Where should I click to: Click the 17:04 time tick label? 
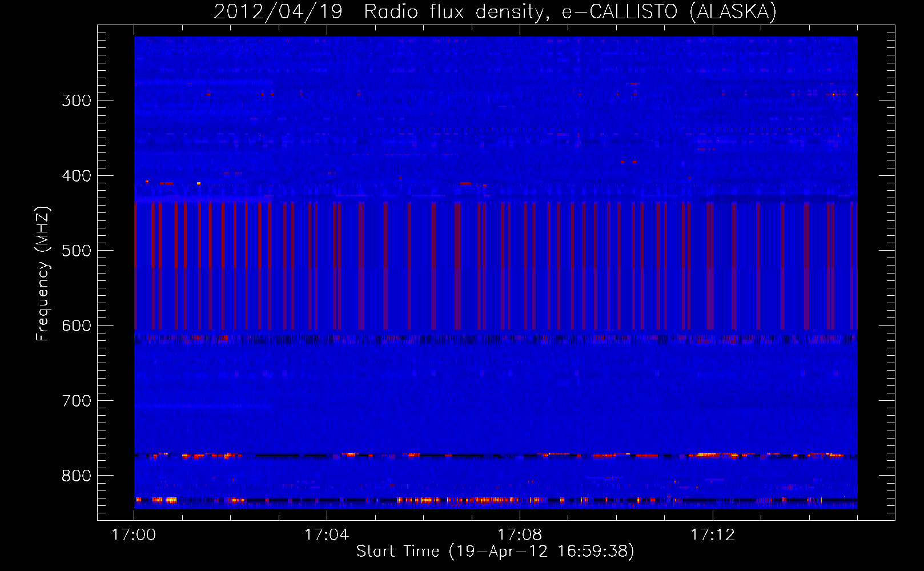327,534
